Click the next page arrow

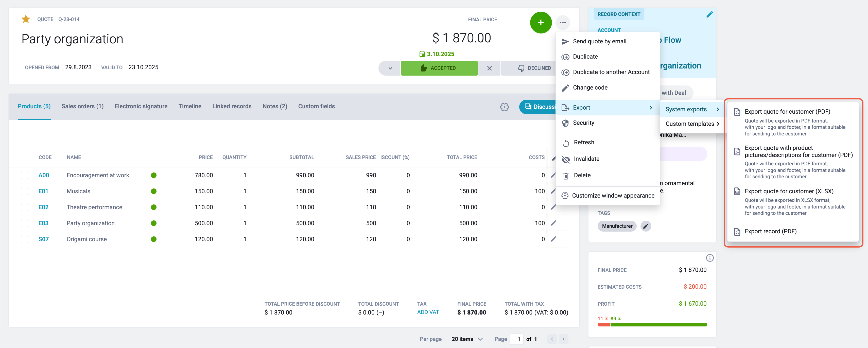(x=563, y=339)
